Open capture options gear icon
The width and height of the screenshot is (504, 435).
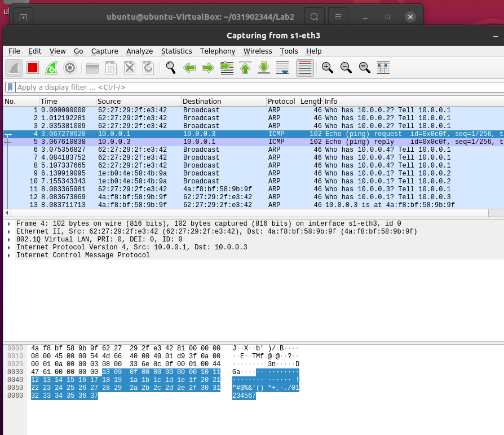point(70,68)
